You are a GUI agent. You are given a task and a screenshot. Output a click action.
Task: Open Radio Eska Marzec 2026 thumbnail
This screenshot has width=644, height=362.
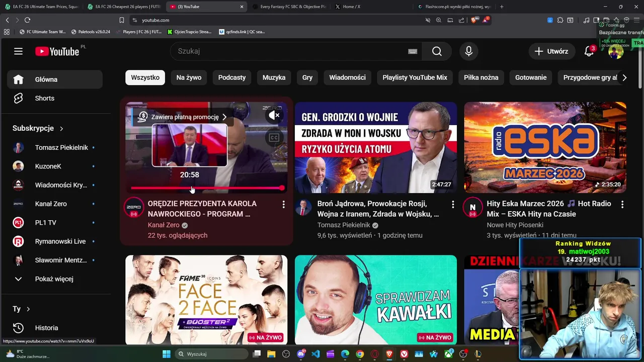(545, 148)
